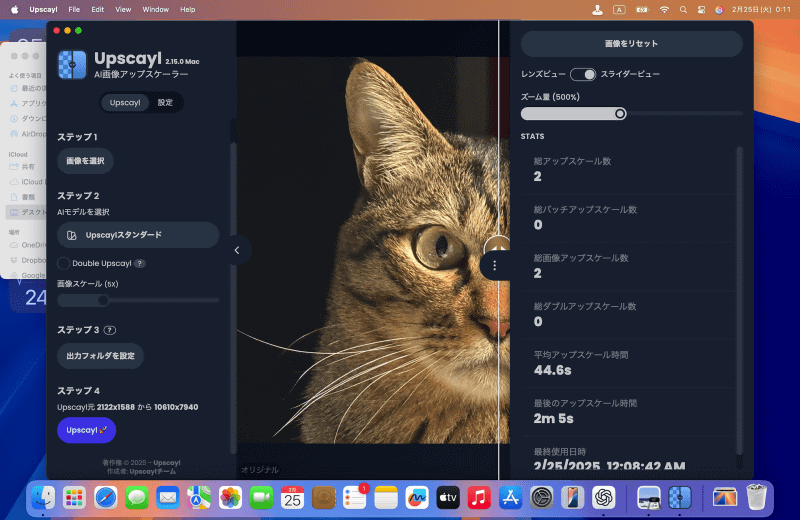Open Photos from the Dock
This screenshot has height=520, width=800.
point(230,498)
